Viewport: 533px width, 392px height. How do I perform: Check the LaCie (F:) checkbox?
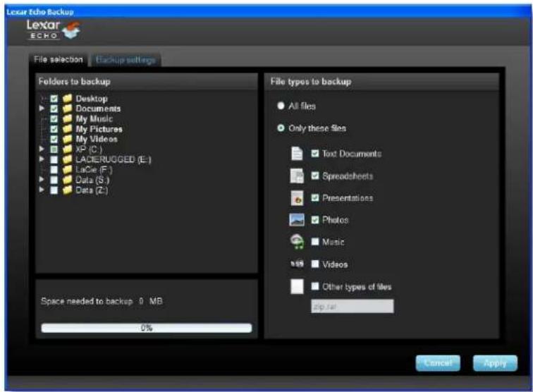coord(54,170)
